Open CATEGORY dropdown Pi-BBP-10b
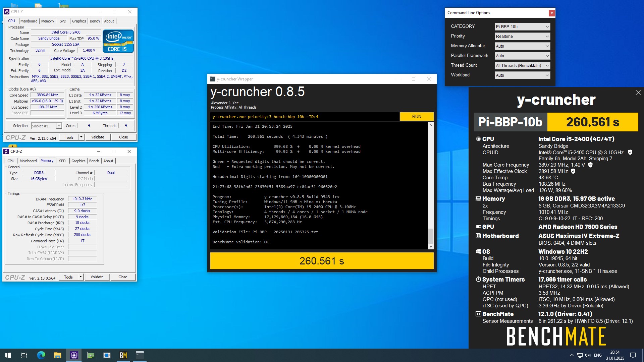This screenshot has height=362, width=644. [522, 27]
